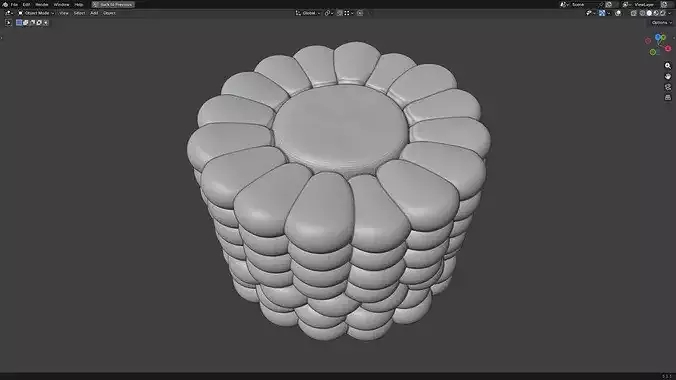Switch perspective/orthographic grid icon
Image resolution: width=676 pixels, height=380 pixels.
668,97
